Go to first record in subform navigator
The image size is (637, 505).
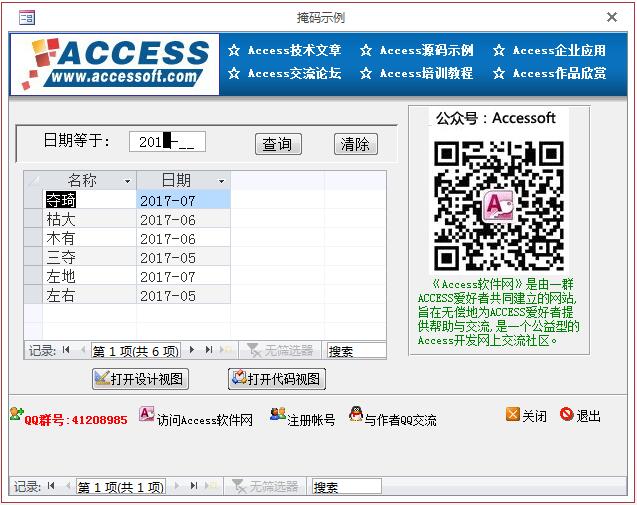(66, 350)
